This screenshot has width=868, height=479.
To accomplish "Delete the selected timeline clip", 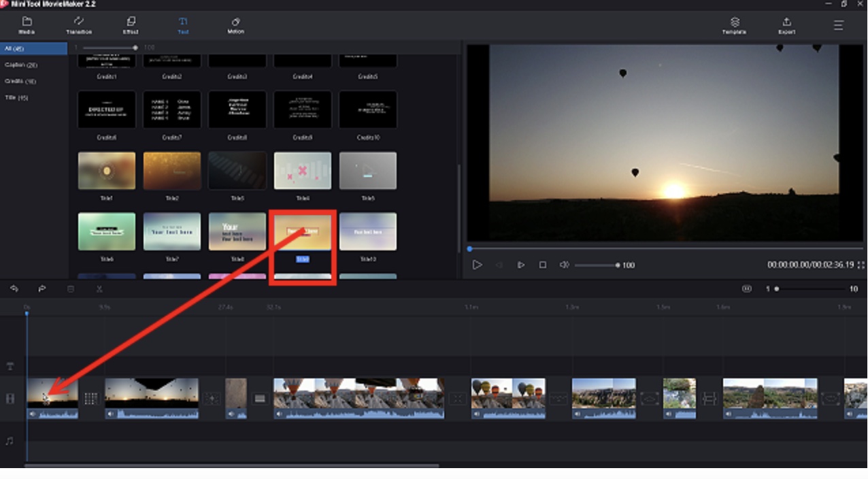I will coord(71,289).
